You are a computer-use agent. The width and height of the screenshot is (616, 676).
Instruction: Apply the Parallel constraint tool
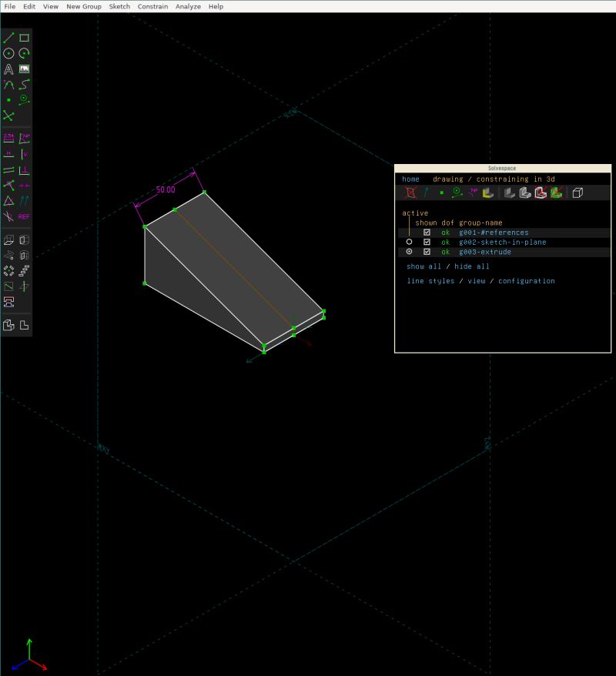pos(8,170)
